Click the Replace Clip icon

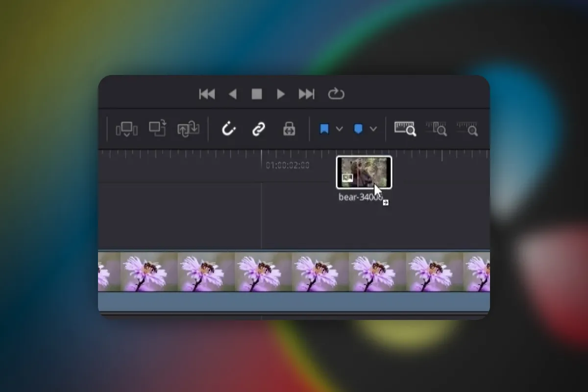click(x=188, y=129)
